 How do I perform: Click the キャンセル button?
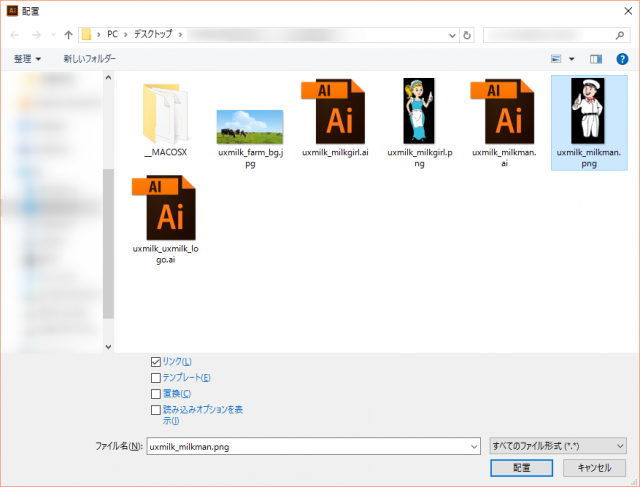(594, 467)
